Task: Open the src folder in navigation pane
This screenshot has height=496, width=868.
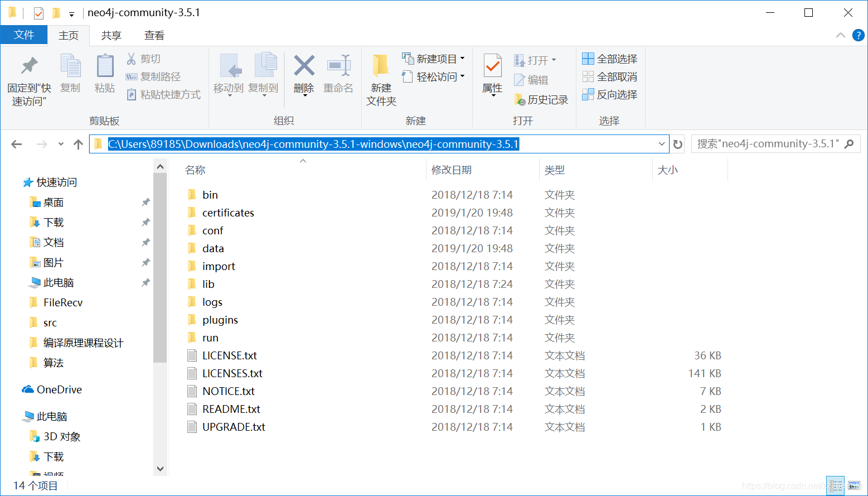Action: coord(50,322)
